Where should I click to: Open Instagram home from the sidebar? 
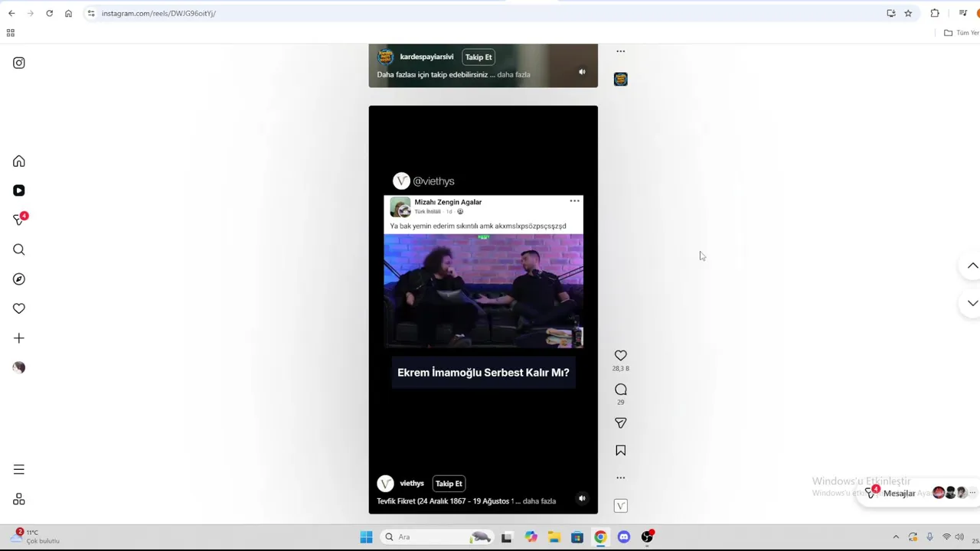point(19,161)
